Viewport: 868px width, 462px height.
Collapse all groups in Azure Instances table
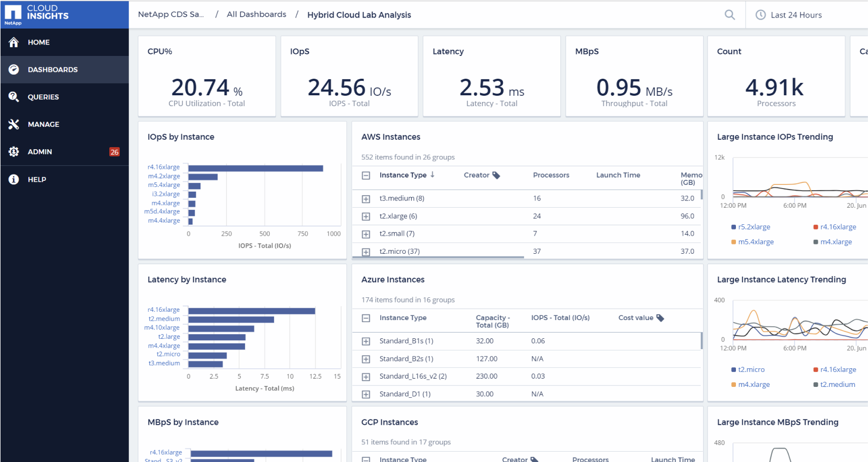point(366,318)
